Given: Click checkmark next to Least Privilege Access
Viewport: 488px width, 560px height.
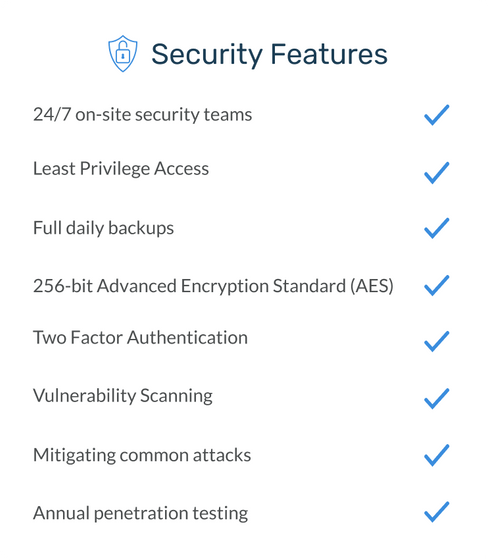Looking at the screenshot, I should click(x=437, y=173).
